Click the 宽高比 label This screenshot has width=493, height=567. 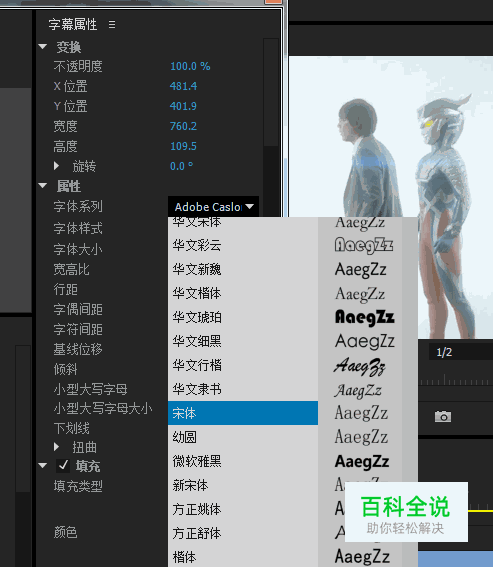click(x=71, y=269)
